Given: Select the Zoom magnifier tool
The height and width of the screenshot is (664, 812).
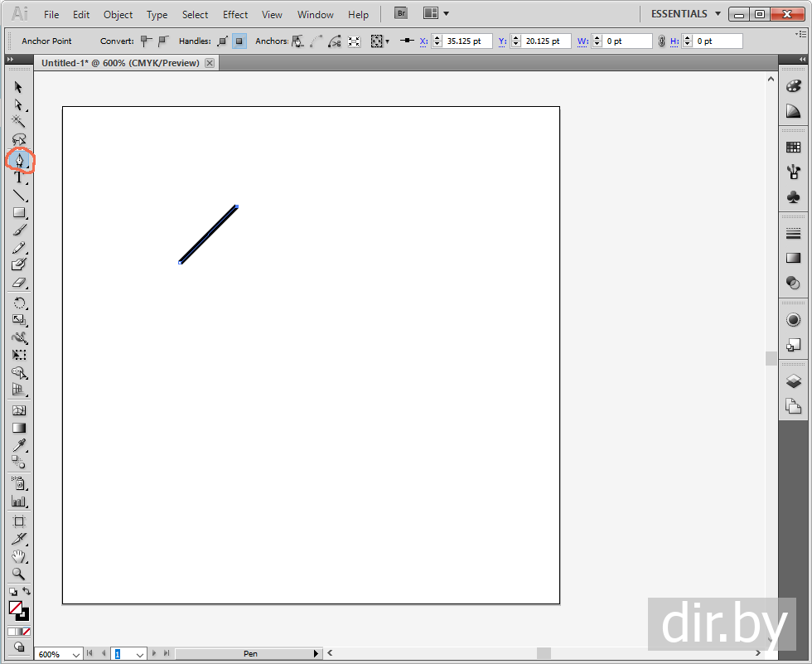Looking at the screenshot, I should pyautogui.click(x=19, y=574).
